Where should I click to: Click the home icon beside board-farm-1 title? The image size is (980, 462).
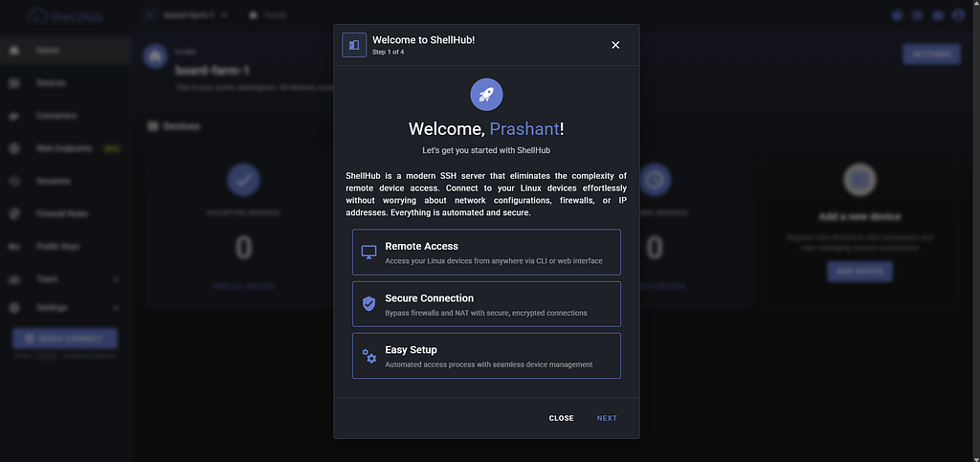pos(155,56)
